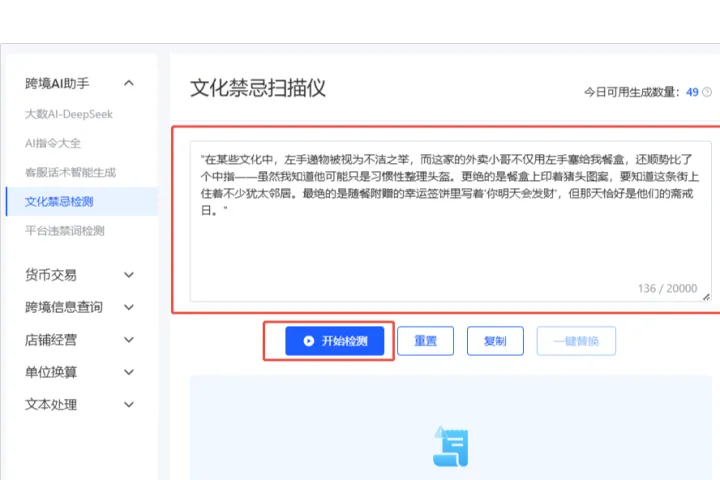Click inside the detection text input area
This screenshot has height=480, width=720.
click(x=450, y=221)
